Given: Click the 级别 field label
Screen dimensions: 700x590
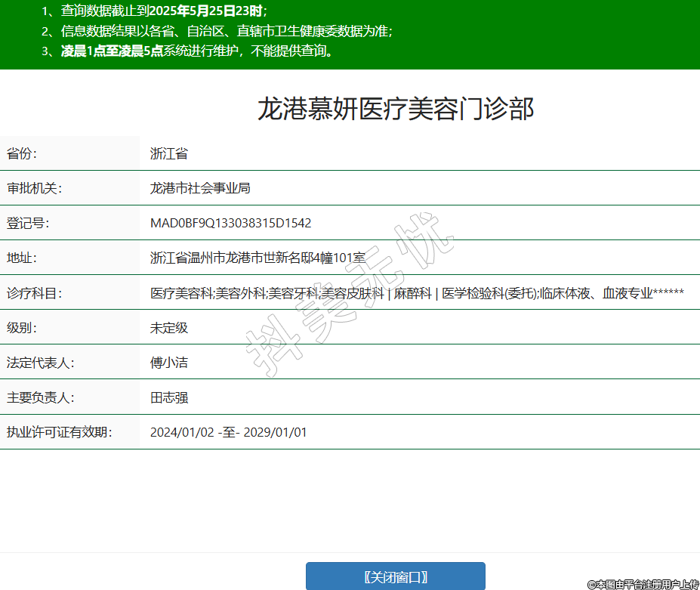Looking at the screenshot, I should 22,328.
